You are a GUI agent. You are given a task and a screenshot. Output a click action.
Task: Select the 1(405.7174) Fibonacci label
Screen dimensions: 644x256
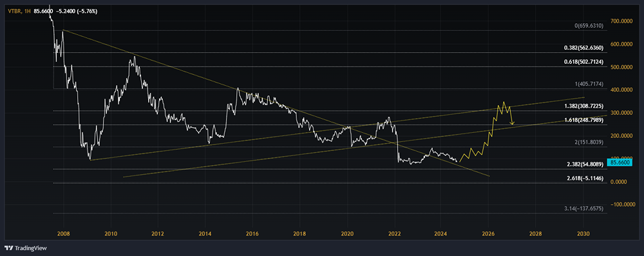(589, 84)
